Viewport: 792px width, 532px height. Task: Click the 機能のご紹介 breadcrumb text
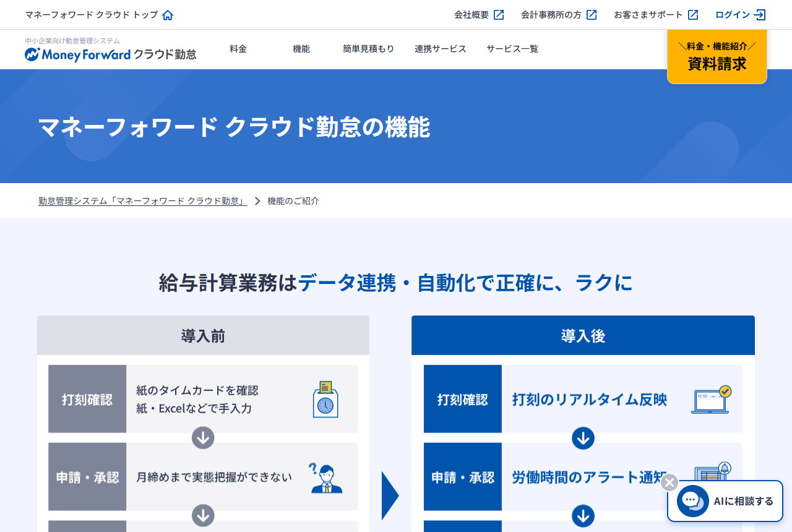[x=293, y=201]
